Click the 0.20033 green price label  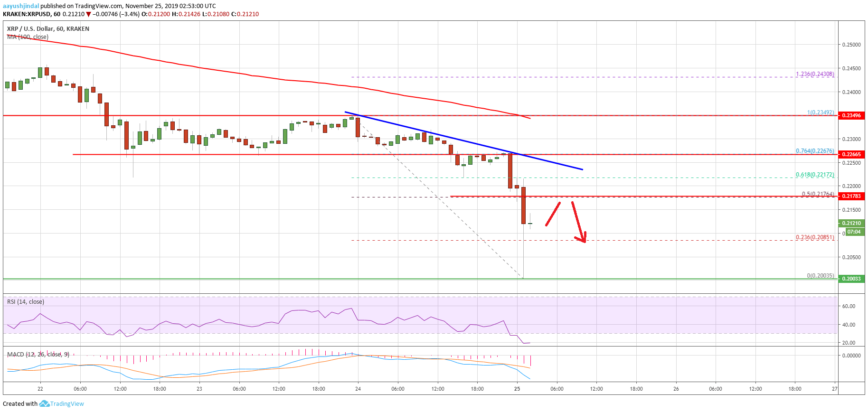point(851,279)
